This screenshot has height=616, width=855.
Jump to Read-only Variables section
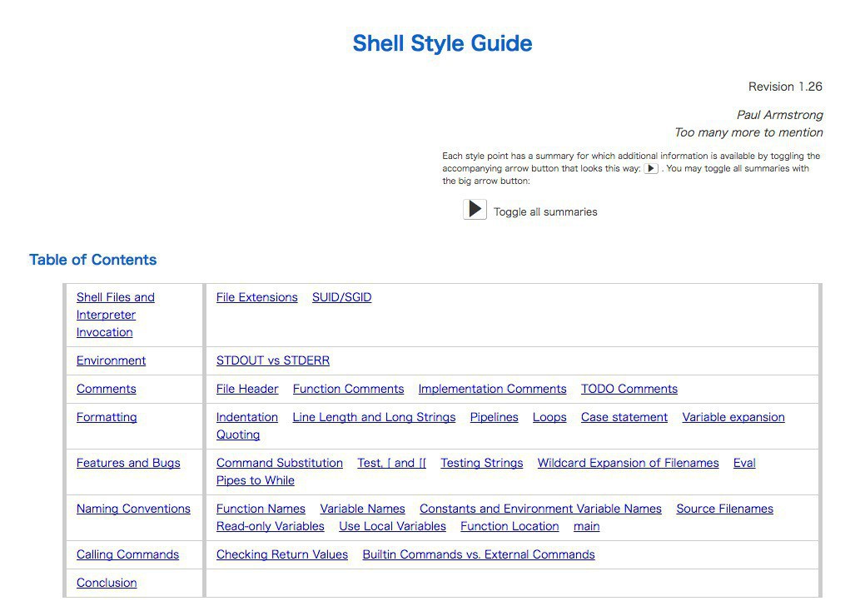pyautogui.click(x=270, y=526)
